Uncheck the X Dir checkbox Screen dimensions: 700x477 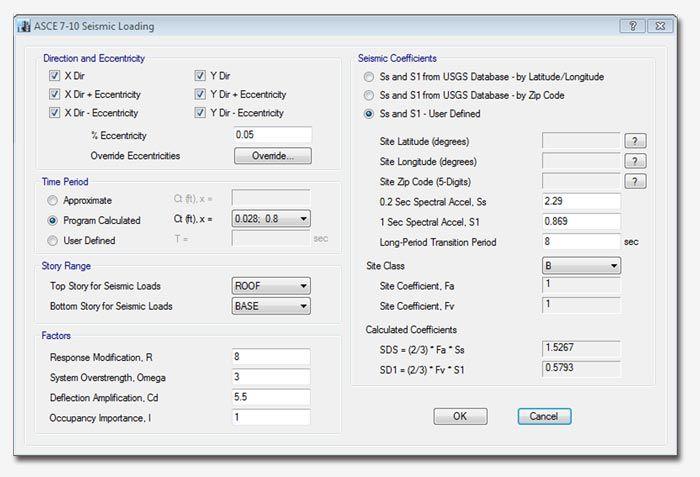[54, 75]
